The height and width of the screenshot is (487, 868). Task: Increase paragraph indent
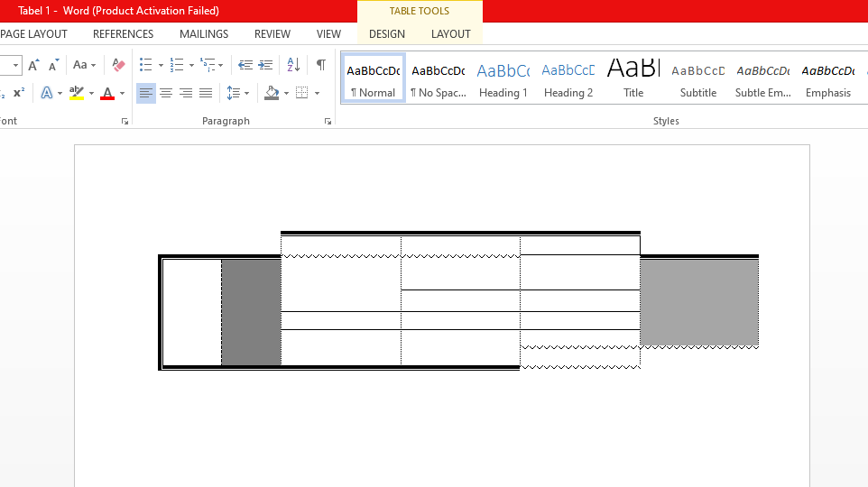[265, 65]
